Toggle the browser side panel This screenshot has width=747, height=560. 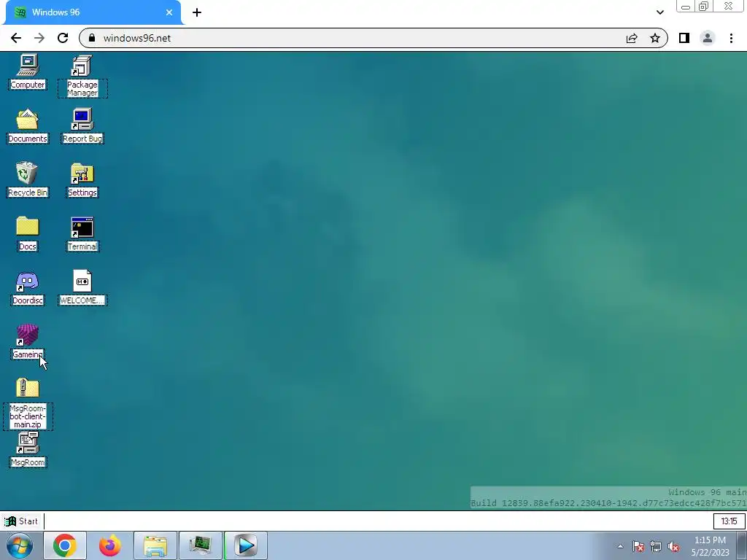pyautogui.click(x=684, y=38)
